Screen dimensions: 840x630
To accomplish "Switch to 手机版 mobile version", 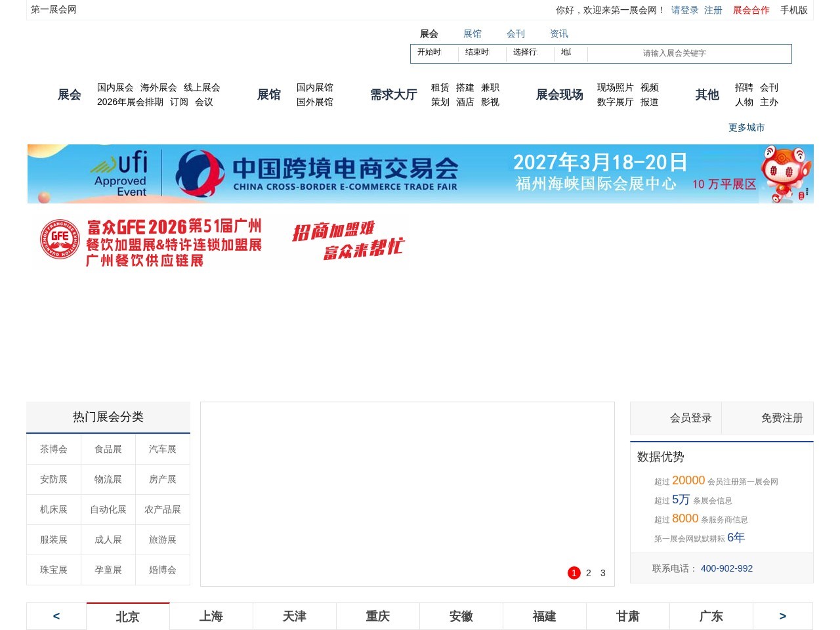I will click(x=793, y=10).
